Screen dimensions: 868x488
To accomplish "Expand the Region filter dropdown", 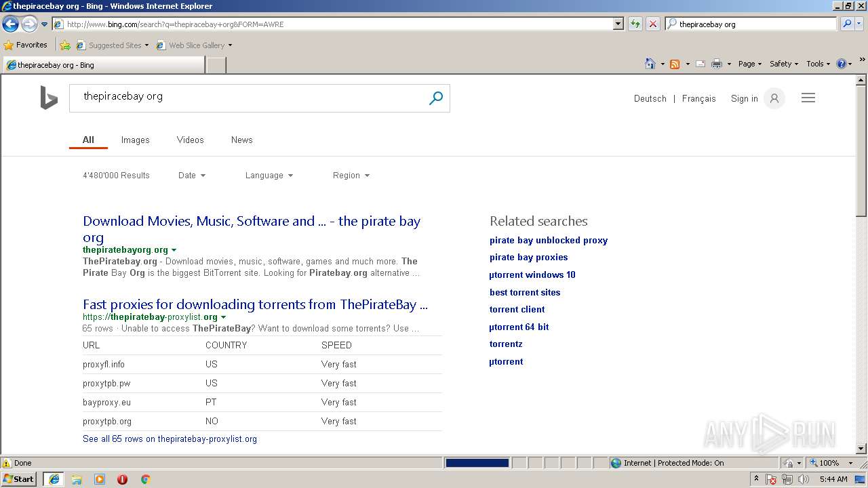I will pyautogui.click(x=351, y=176).
